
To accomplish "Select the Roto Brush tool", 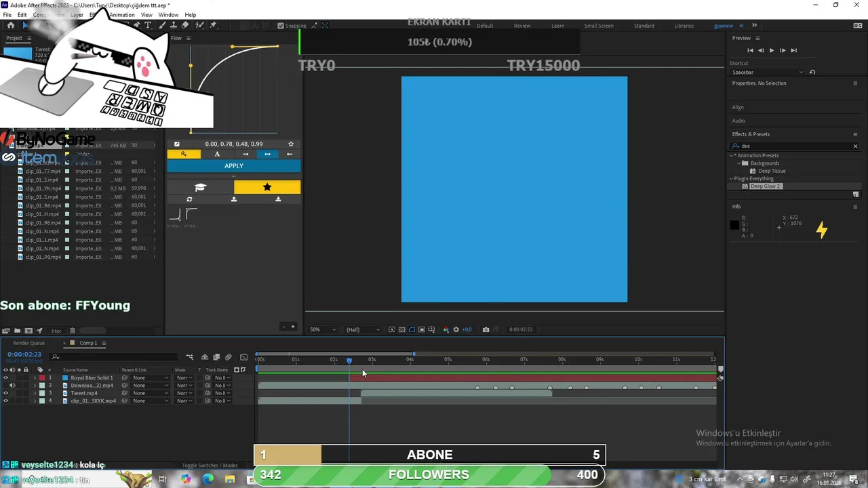I will tap(199, 25).
